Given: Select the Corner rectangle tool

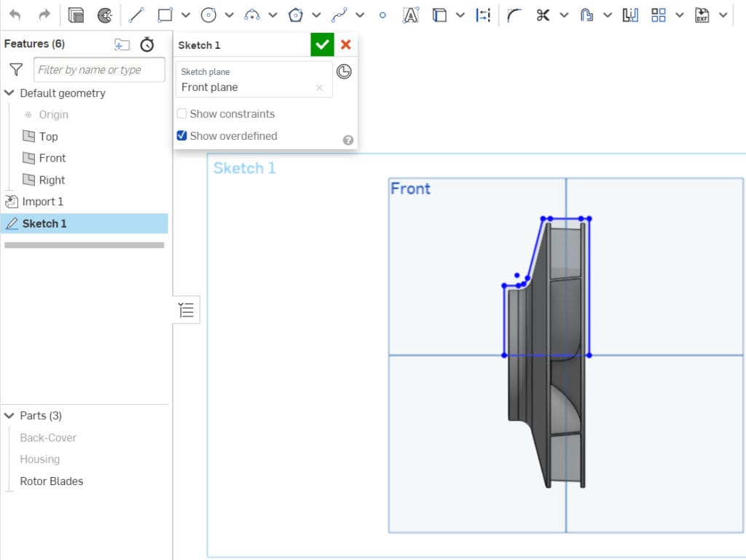Looking at the screenshot, I should click(165, 15).
